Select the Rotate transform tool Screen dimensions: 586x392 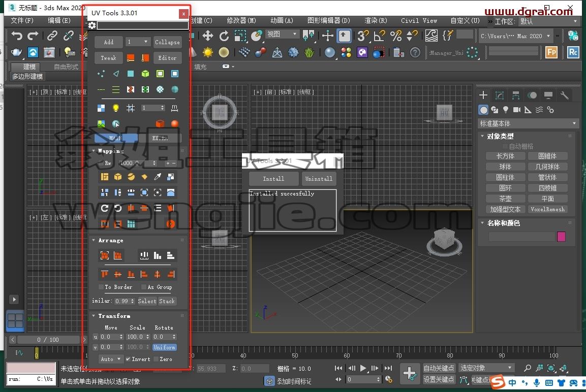tap(224, 36)
